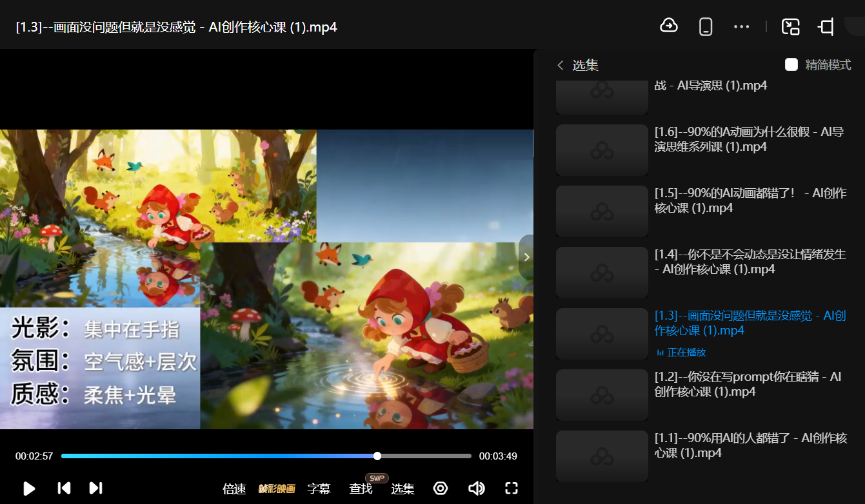This screenshot has height=504, width=865.
Task: Select the highlighted "[1.3]--画面没问题但就是没感觉" title in list
Action: pyautogui.click(x=750, y=323)
